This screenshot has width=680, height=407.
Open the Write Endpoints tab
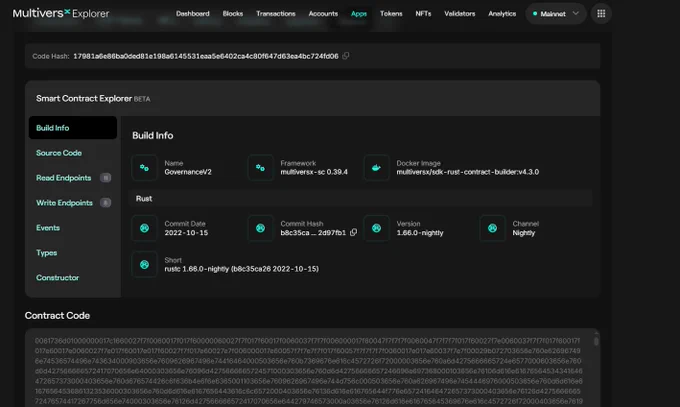(x=64, y=203)
